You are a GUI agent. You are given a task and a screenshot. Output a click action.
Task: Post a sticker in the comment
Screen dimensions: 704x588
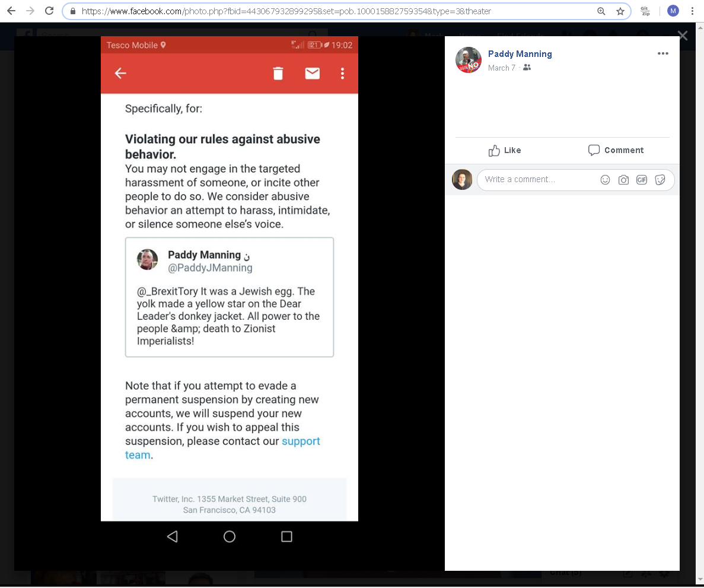coord(660,180)
